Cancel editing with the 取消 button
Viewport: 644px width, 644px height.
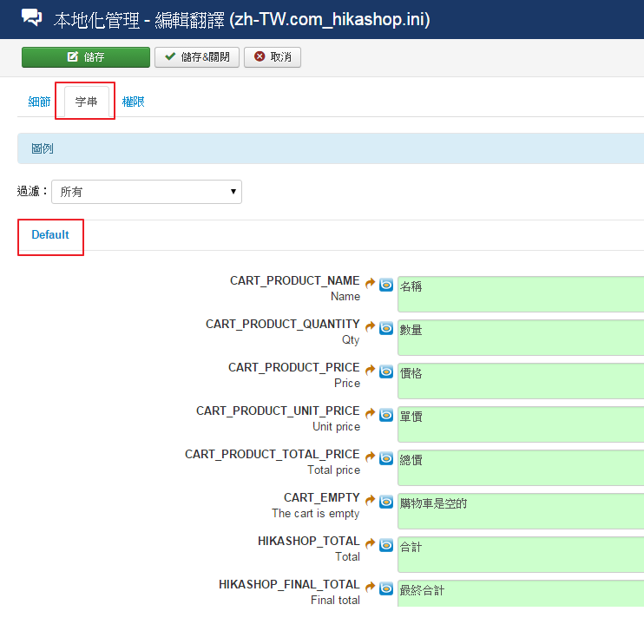click(273, 57)
